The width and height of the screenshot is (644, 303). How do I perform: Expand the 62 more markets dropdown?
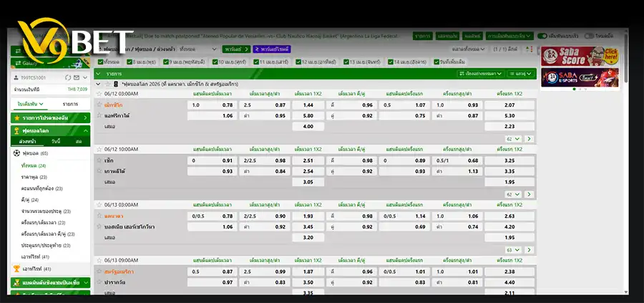tap(514, 138)
